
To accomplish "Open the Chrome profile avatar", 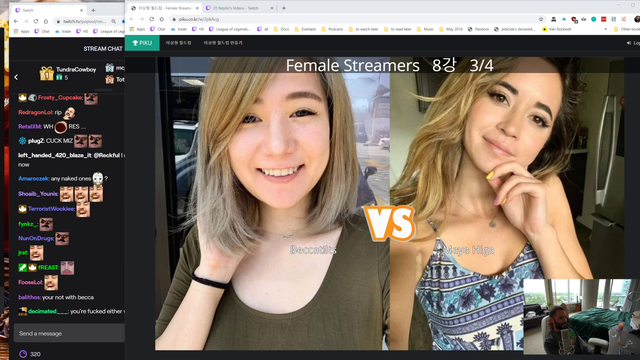I will tap(637, 19).
